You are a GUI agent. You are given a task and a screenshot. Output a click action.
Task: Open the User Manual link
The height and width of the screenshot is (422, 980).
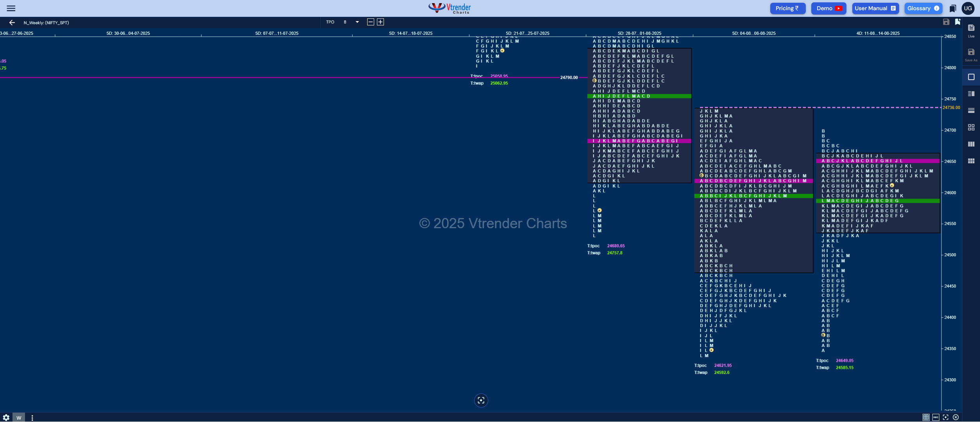pos(875,8)
